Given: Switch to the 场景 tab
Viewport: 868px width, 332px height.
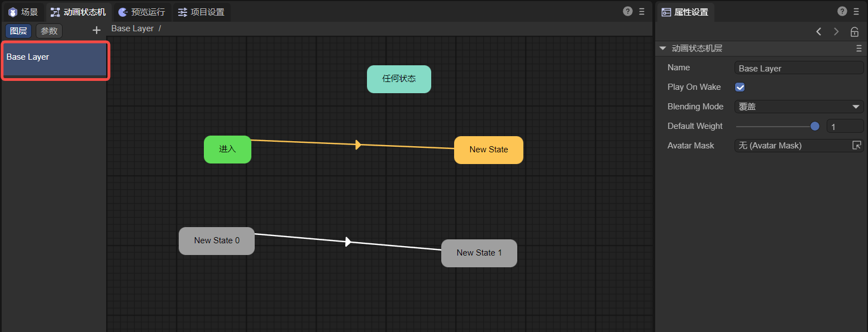Looking at the screenshot, I should point(23,12).
